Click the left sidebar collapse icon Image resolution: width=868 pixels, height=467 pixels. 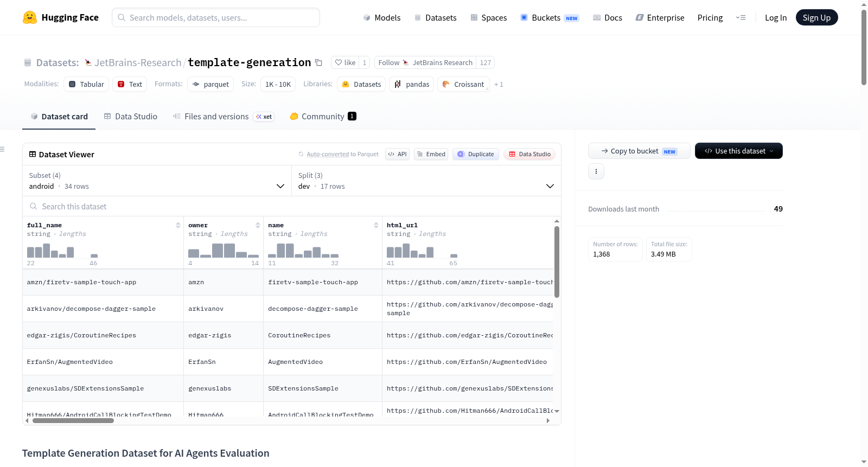click(3, 149)
